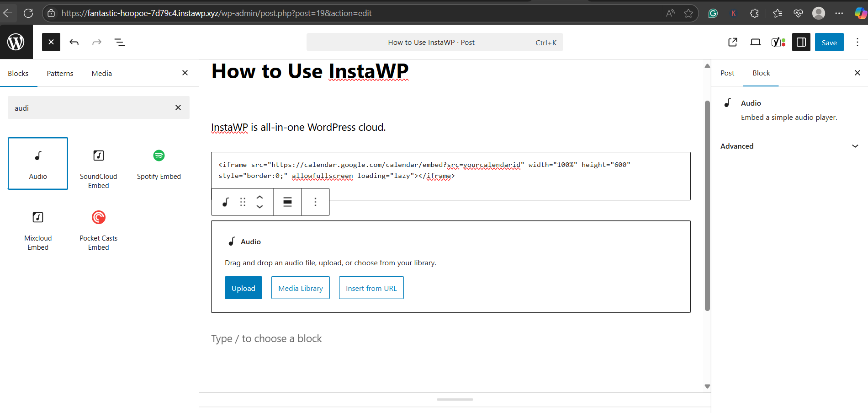This screenshot has width=868, height=413.
Task: Close the block inserter toggle
Action: [51, 42]
